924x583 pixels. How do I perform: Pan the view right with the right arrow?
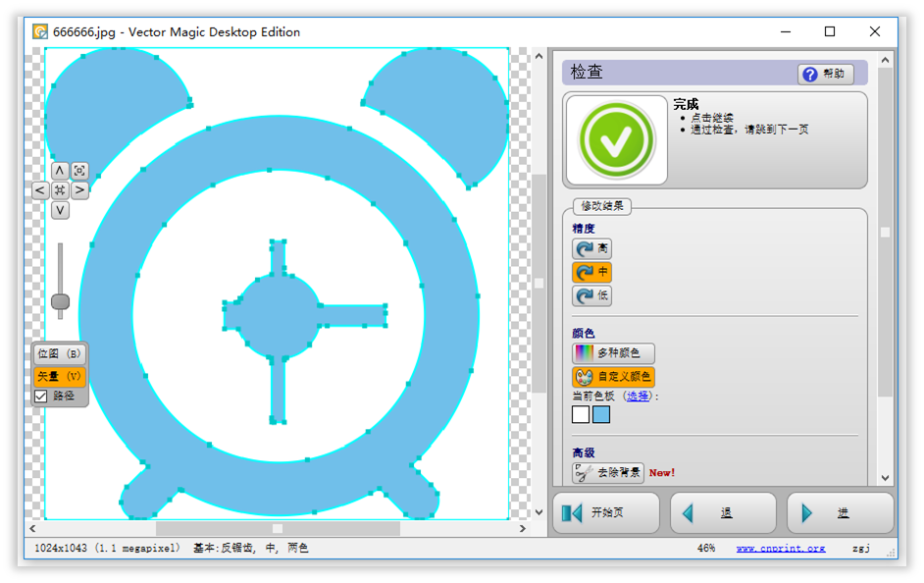tap(79, 190)
